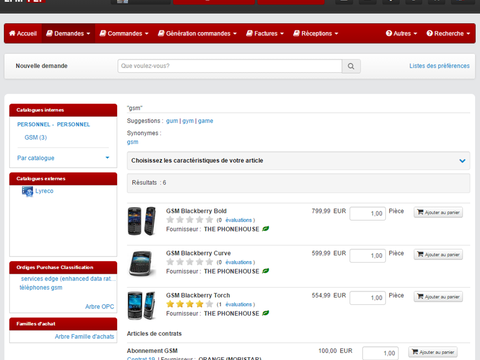Click quantity field for GSM Blackberry Torch
480x360 pixels.
tap(368, 298)
